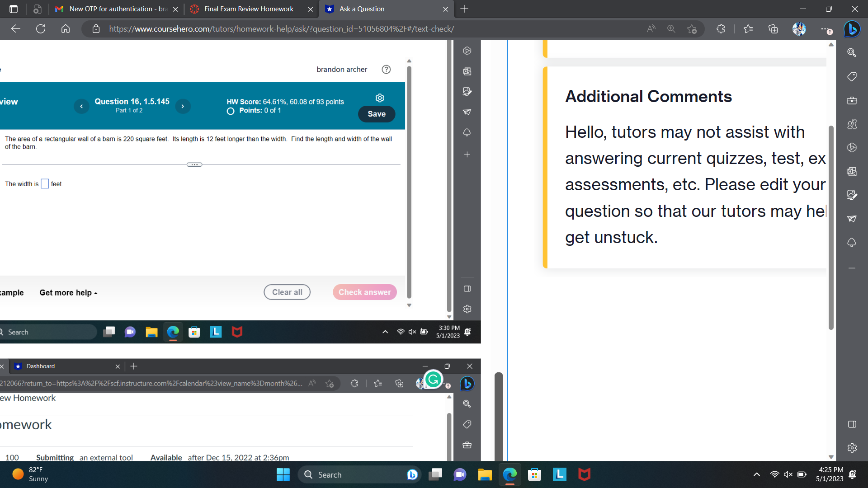Mute the speaker icon in the system tray
The height and width of the screenshot is (488, 868).
(x=788, y=474)
